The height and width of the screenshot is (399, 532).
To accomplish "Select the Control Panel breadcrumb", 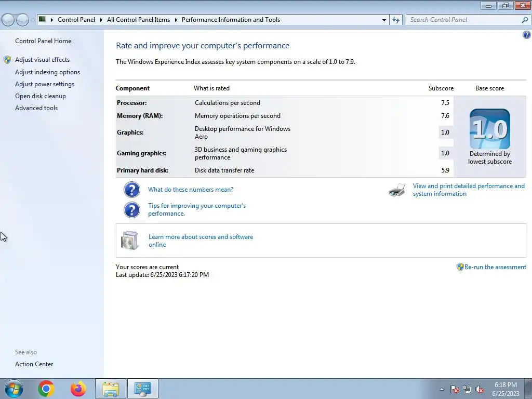I will (x=76, y=20).
